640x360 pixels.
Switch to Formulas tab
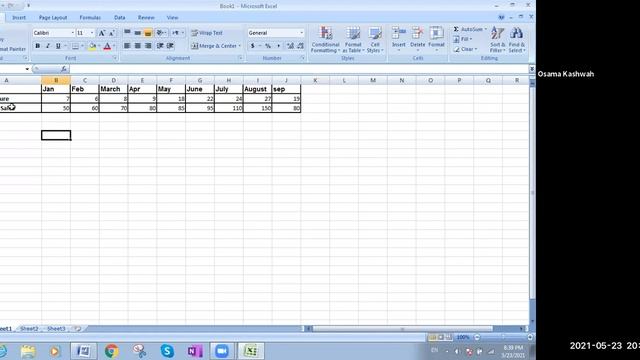(x=90, y=18)
